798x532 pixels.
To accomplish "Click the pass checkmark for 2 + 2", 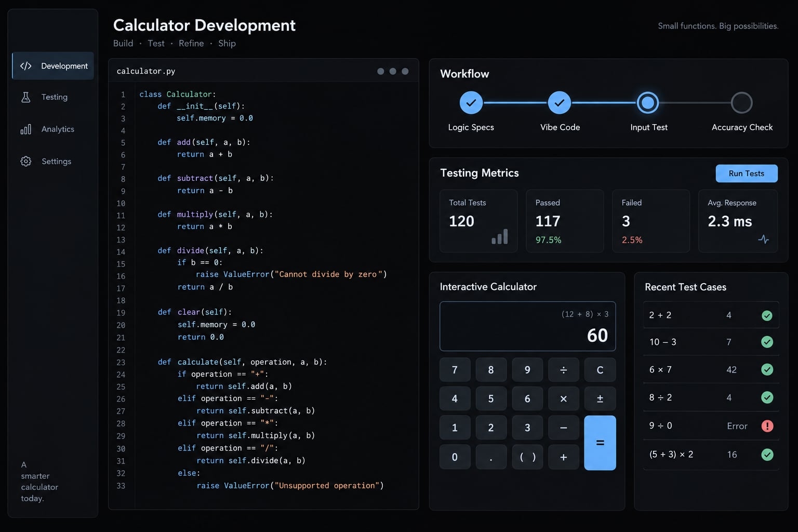I will (767, 315).
